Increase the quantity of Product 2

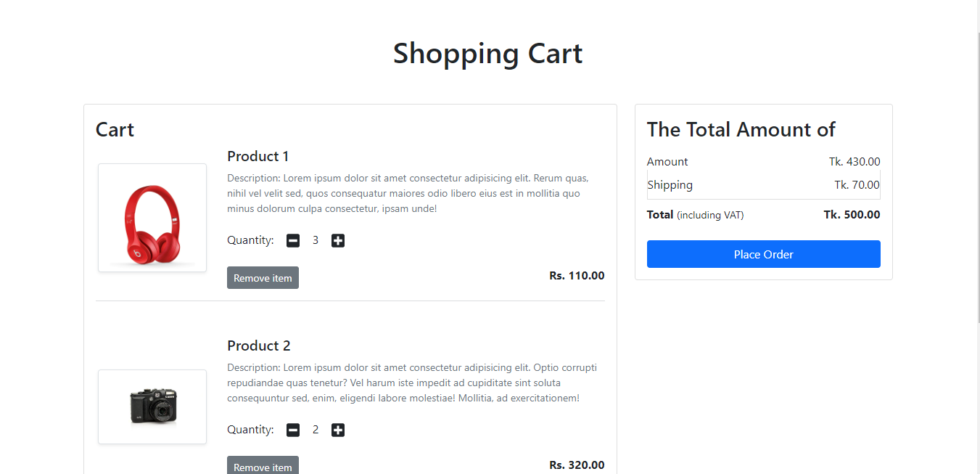337,430
